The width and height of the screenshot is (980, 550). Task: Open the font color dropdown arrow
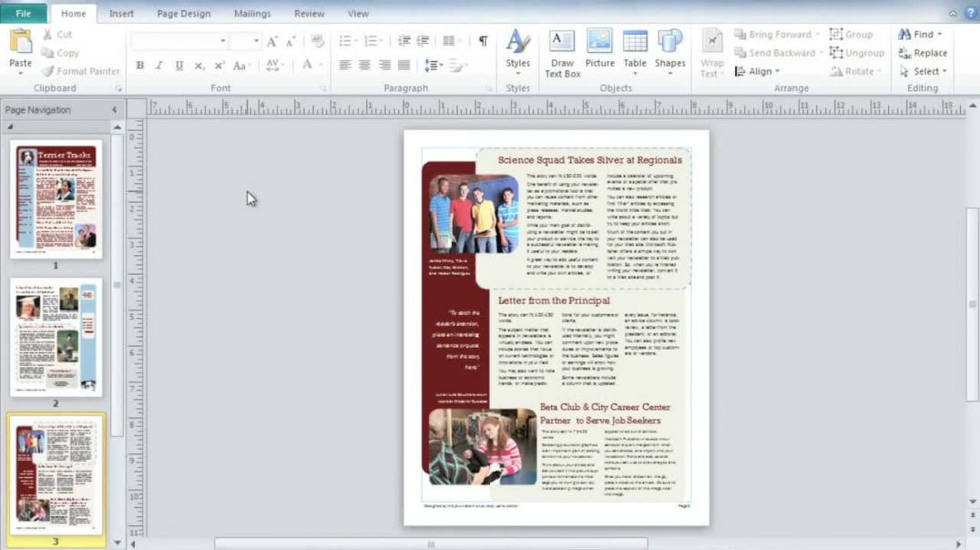pyautogui.click(x=321, y=65)
